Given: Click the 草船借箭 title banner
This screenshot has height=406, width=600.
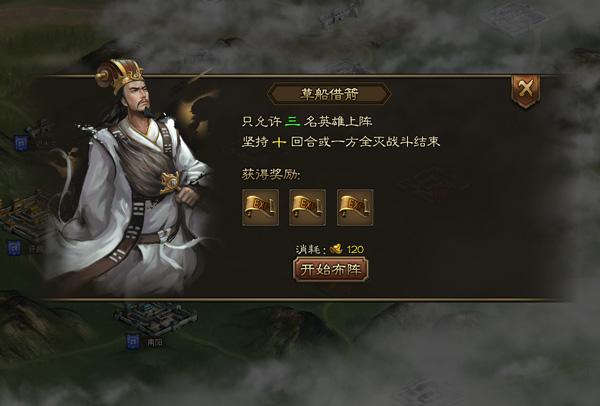Looking at the screenshot, I should 329,94.
